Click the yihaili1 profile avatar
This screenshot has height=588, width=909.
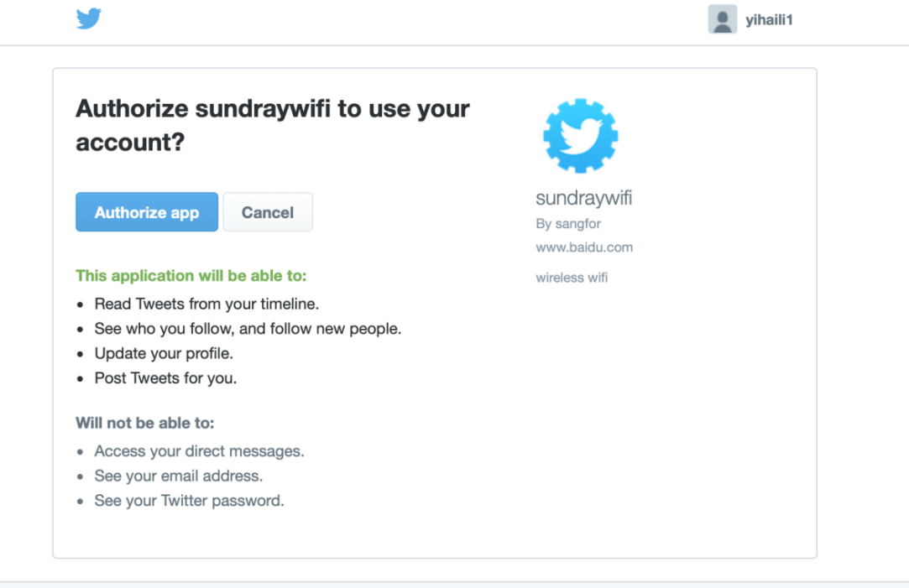click(722, 19)
